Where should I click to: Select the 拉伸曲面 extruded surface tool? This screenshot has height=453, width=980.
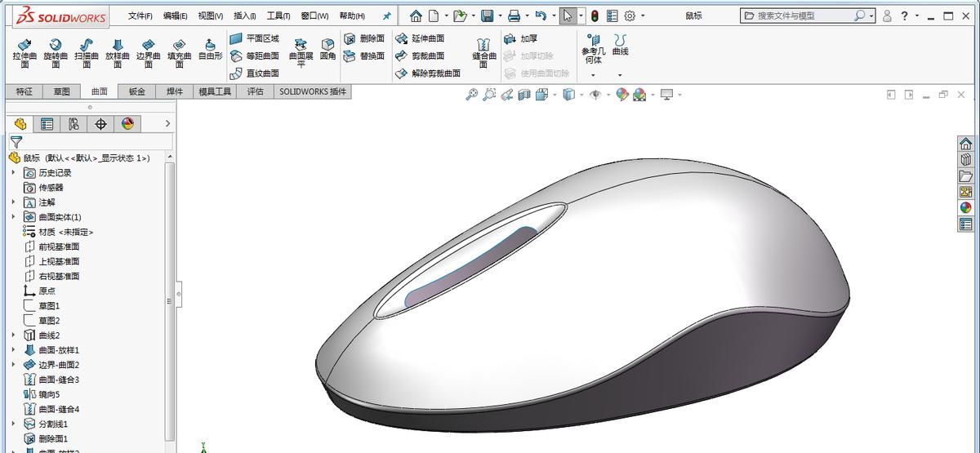(24, 54)
